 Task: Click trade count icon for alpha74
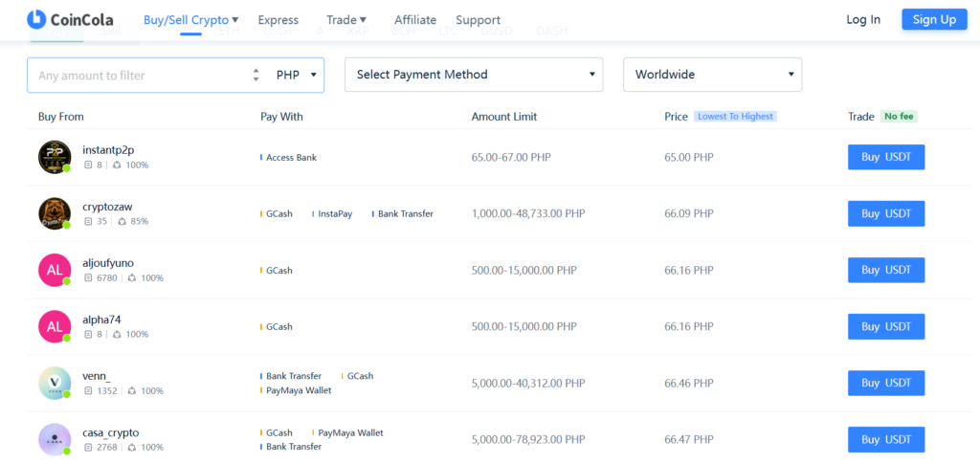pos(88,335)
